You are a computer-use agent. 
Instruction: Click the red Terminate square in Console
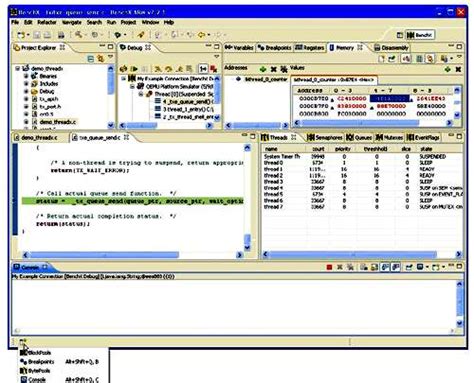pyautogui.click(x=329, y=267)
